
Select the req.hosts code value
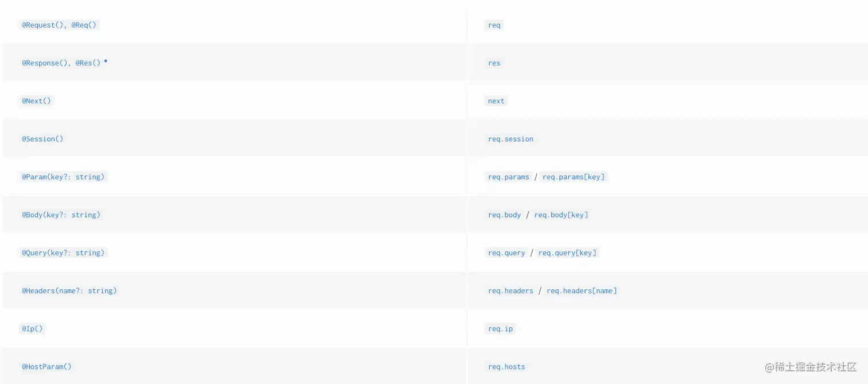506,366
